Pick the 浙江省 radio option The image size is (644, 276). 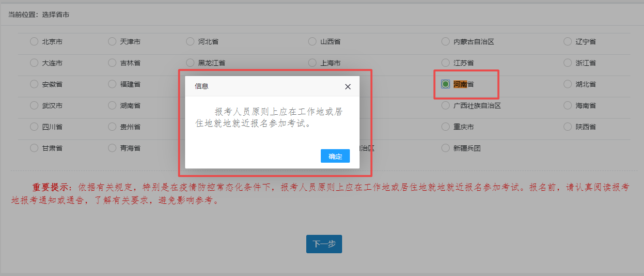567,63
